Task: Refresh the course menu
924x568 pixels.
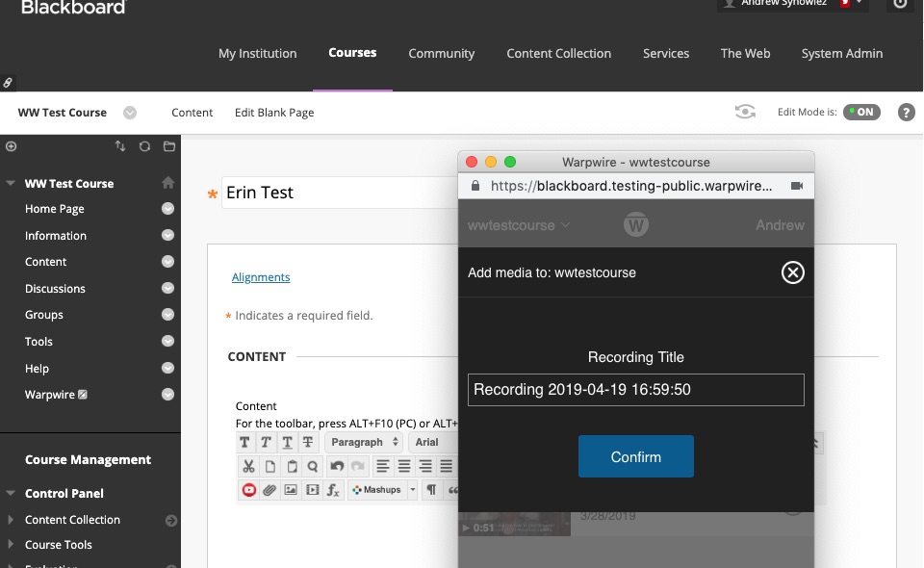Action: click(x=144, y=146)
